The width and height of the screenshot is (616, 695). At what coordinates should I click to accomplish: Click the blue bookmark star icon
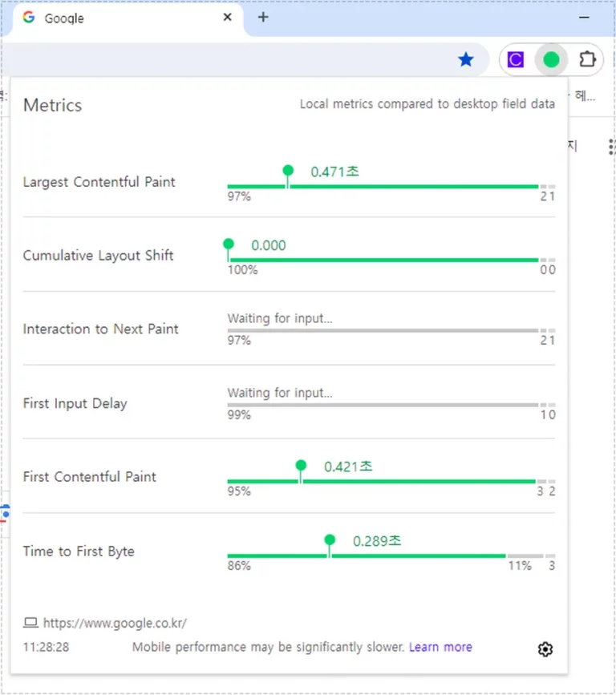click(466, 59)
